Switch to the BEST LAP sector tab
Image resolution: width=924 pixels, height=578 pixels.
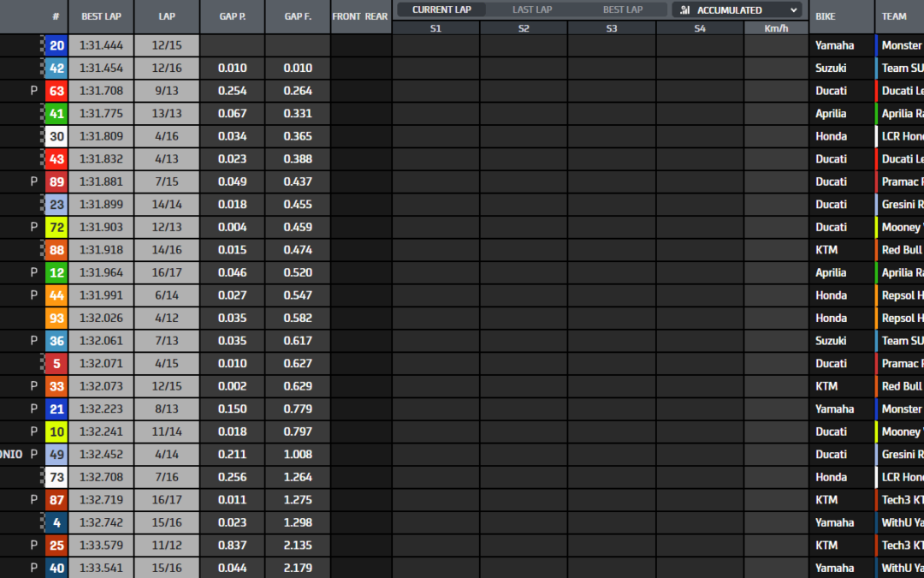coord(623,9)
